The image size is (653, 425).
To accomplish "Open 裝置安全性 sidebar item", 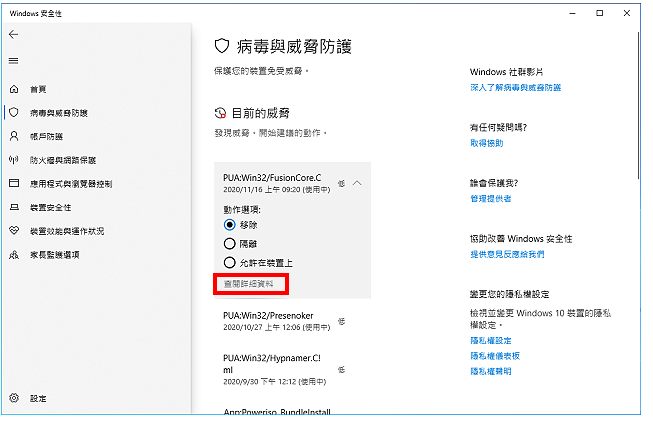I will (50, 207).
